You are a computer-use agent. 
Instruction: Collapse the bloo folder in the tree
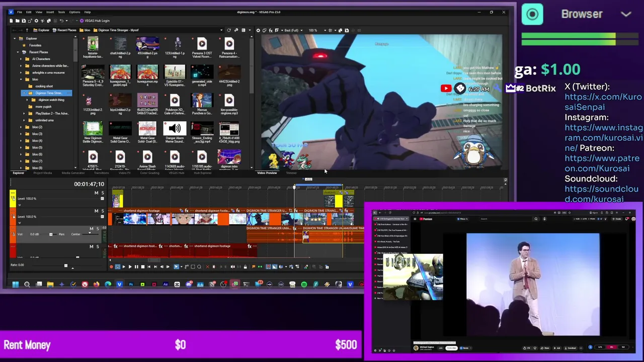coord(21,79)
